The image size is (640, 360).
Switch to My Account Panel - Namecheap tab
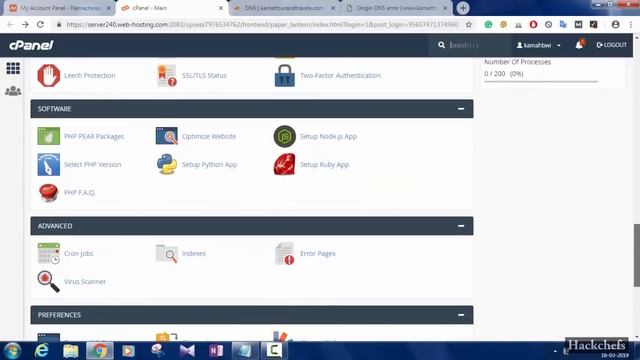[x=59, y=8]
